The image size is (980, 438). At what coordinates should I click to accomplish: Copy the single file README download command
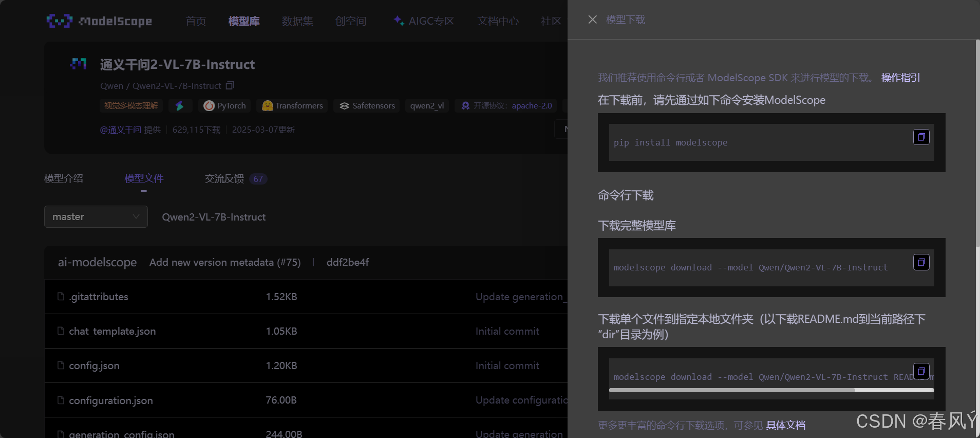(x=921, y=371)
